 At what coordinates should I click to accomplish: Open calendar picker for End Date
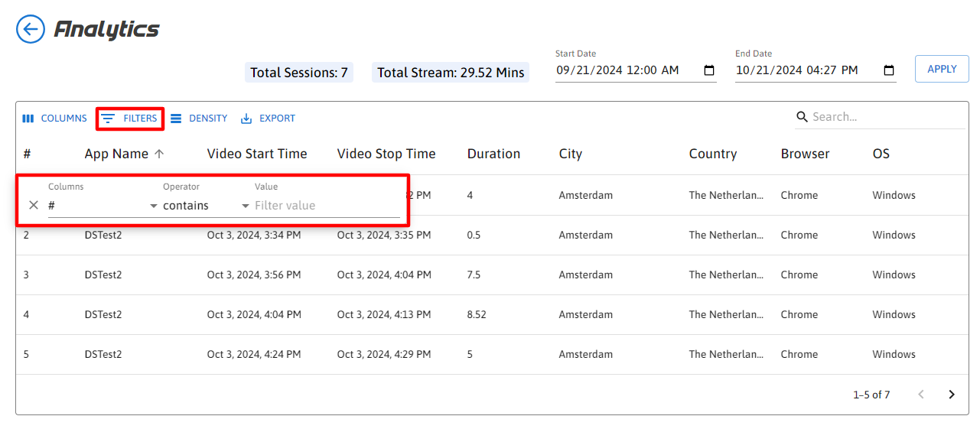pos(889,70)
